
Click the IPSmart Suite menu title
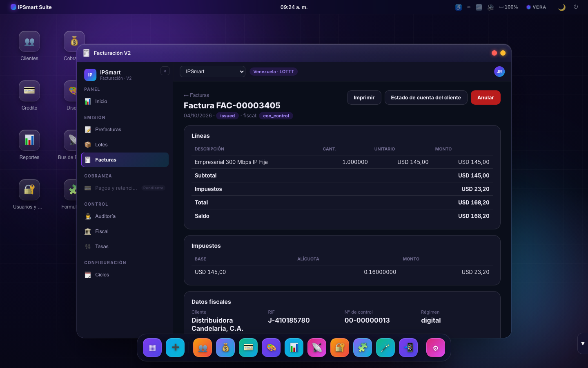[x=31, y=7]
